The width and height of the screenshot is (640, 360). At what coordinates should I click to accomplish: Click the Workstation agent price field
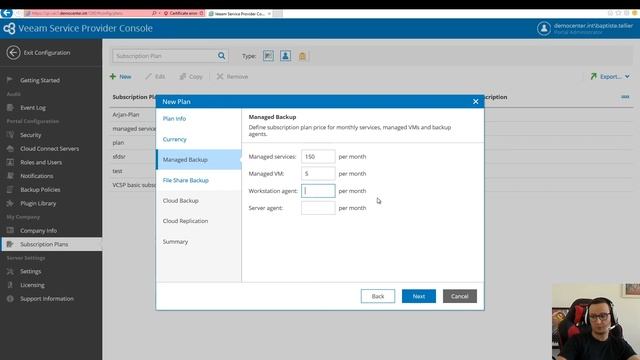tap(318, 191)
